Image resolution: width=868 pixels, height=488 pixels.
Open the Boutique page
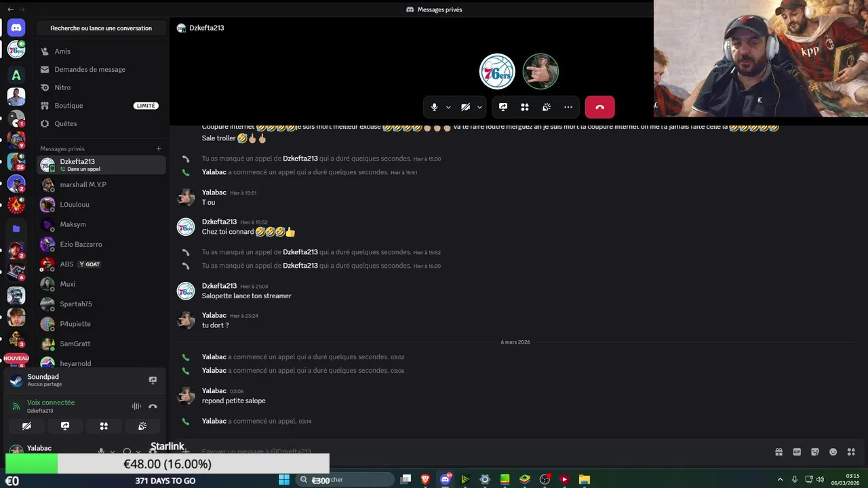pyautogui.click(x=101, y=106)
